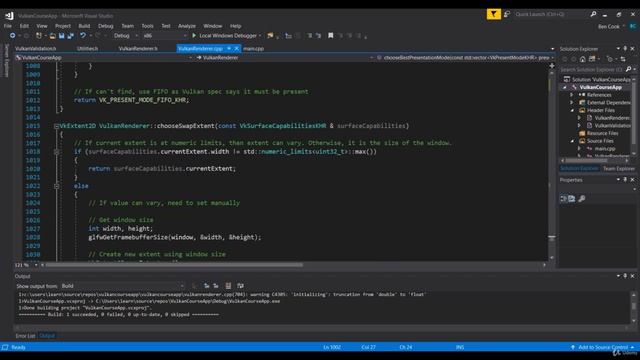
Task: Click Search Solution Explorer field
Action: point(591,70)
